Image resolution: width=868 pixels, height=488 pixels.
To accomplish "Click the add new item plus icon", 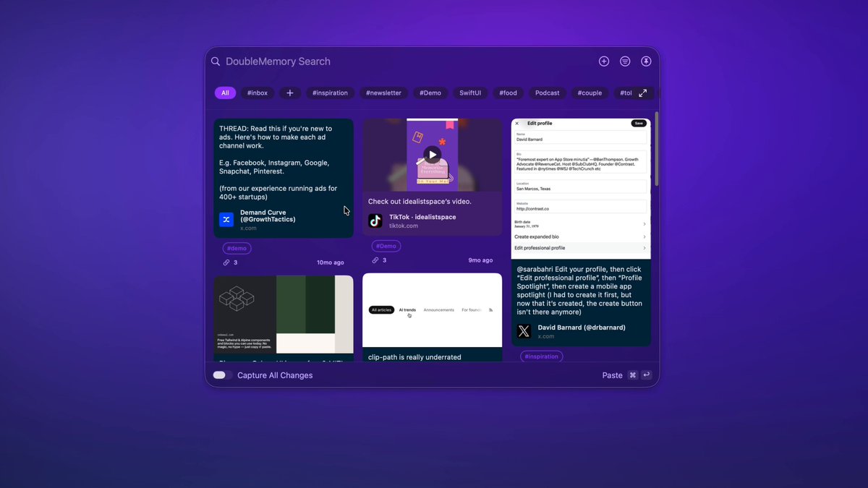I will coord(604,61).
